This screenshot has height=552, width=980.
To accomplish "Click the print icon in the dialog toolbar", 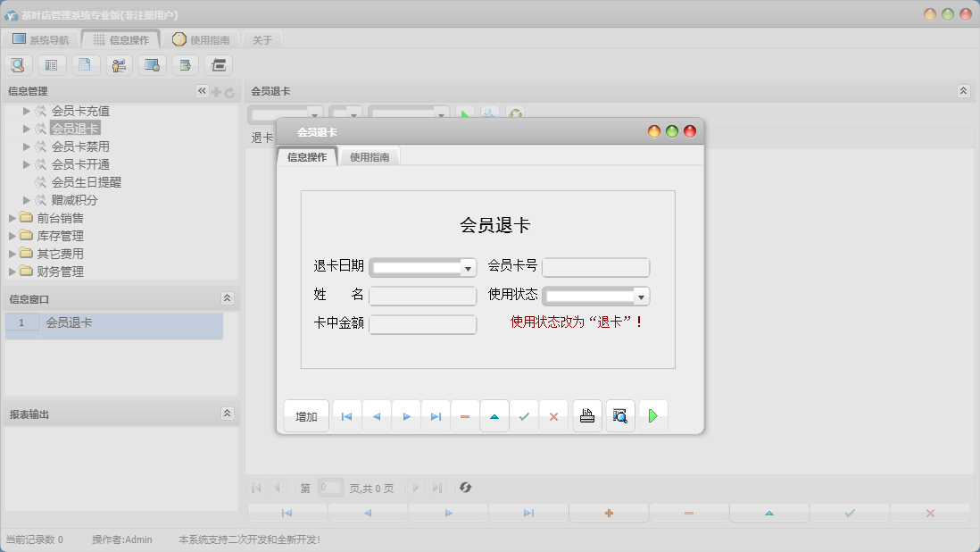I will coord(586,415).
